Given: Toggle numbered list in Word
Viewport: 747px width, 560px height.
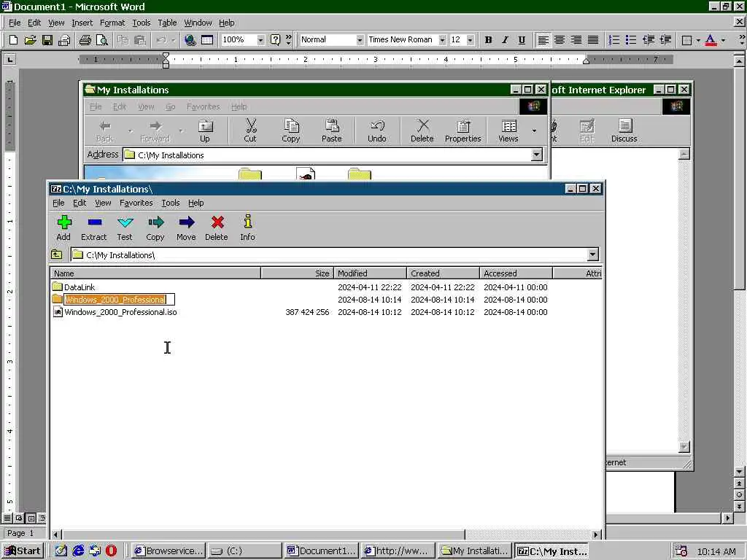Looking at the screenshot, I should (x=614, y=40).
